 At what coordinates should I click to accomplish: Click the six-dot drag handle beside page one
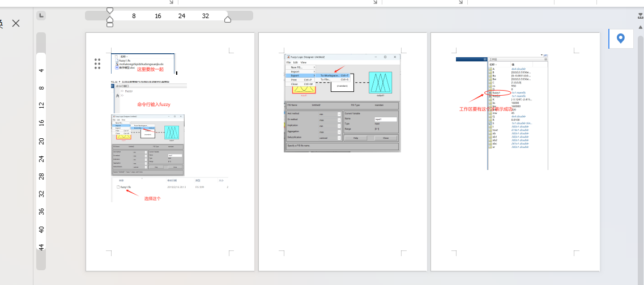[97, 63]
